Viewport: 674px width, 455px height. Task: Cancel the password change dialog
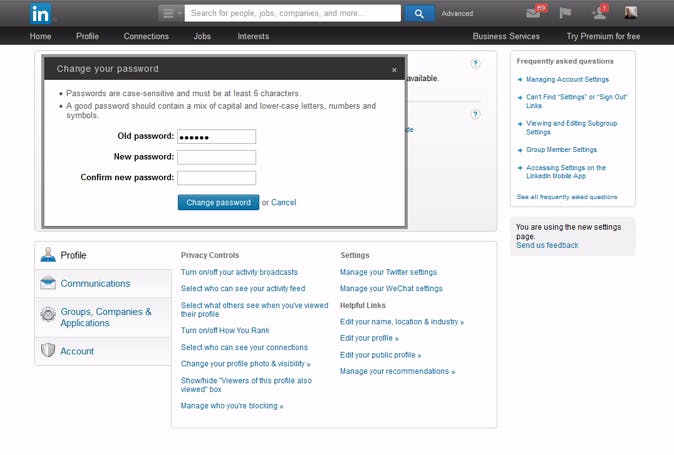tap(283, 202)
